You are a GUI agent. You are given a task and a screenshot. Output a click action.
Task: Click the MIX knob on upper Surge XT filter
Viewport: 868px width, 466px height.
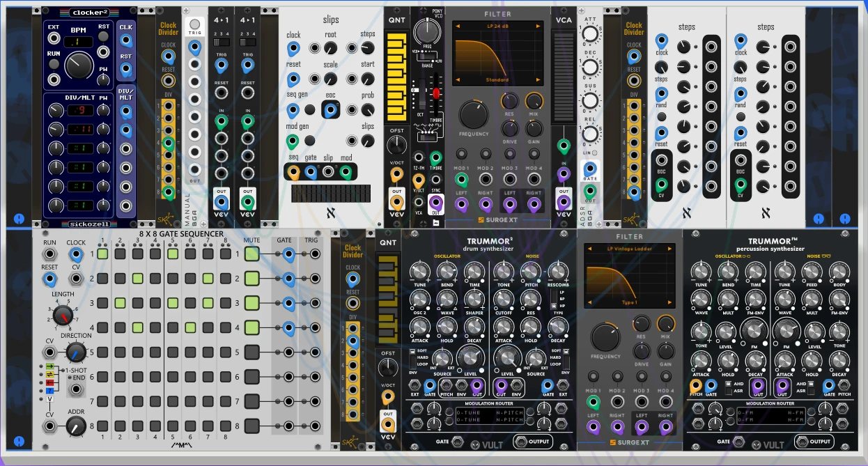coord(534,101)
